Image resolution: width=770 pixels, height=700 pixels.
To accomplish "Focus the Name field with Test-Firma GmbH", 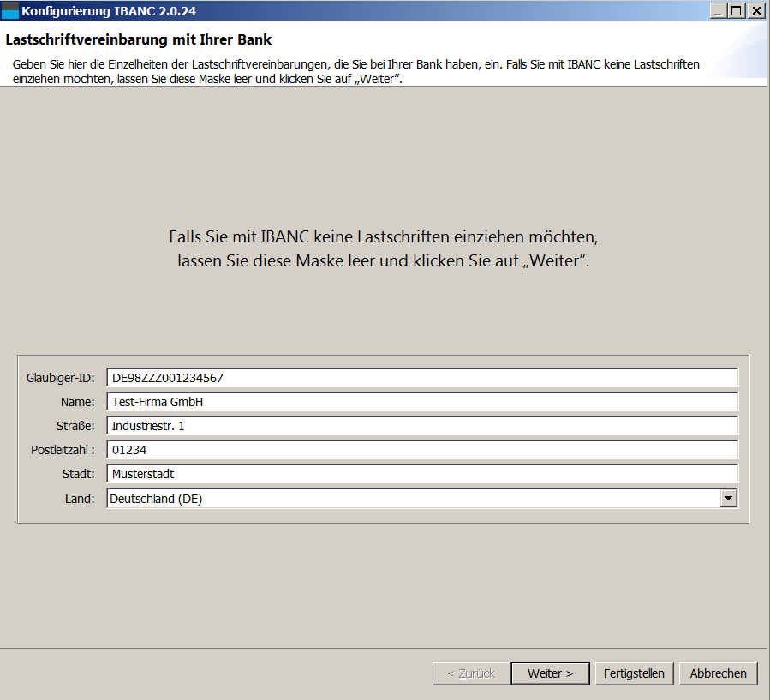I will point(422,402).
